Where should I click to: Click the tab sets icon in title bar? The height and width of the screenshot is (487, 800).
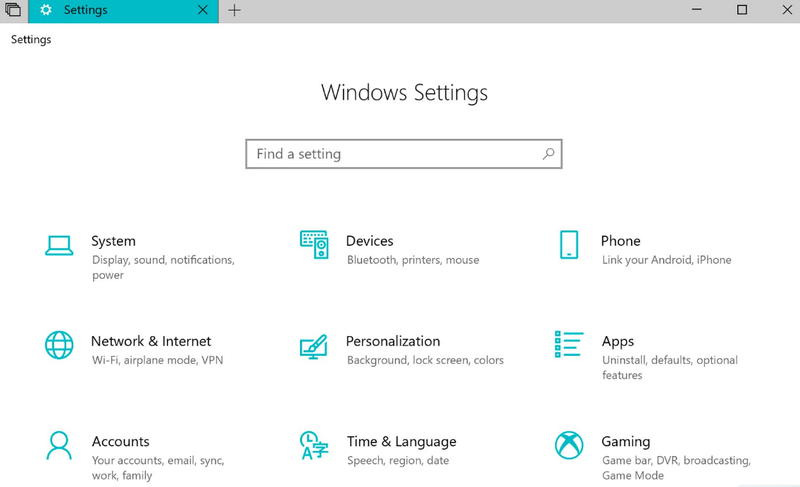coord(13,10)
